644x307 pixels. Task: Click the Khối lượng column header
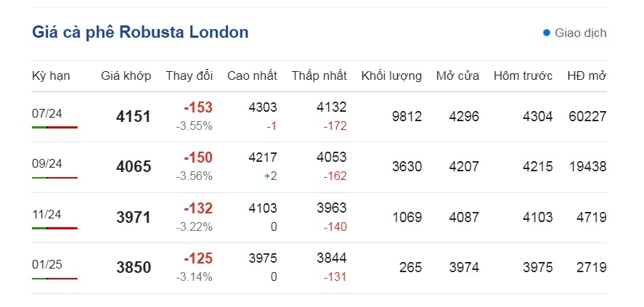pyautogui.click(x=391, y=76)
